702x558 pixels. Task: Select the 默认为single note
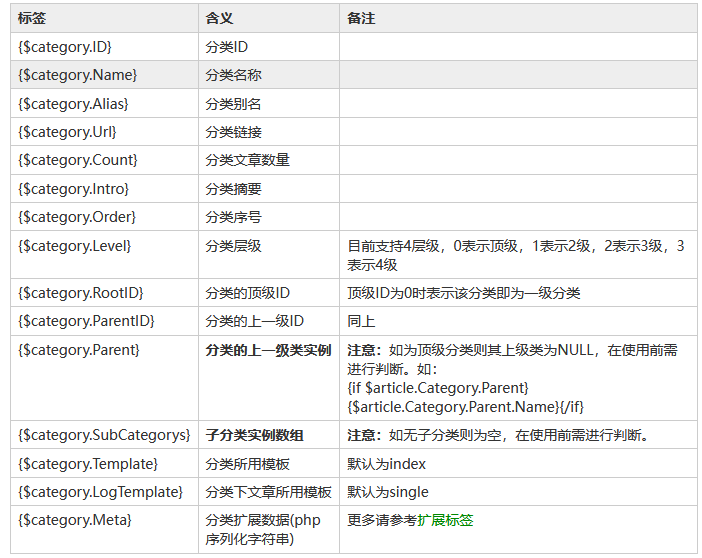click(x=388, y=492)
